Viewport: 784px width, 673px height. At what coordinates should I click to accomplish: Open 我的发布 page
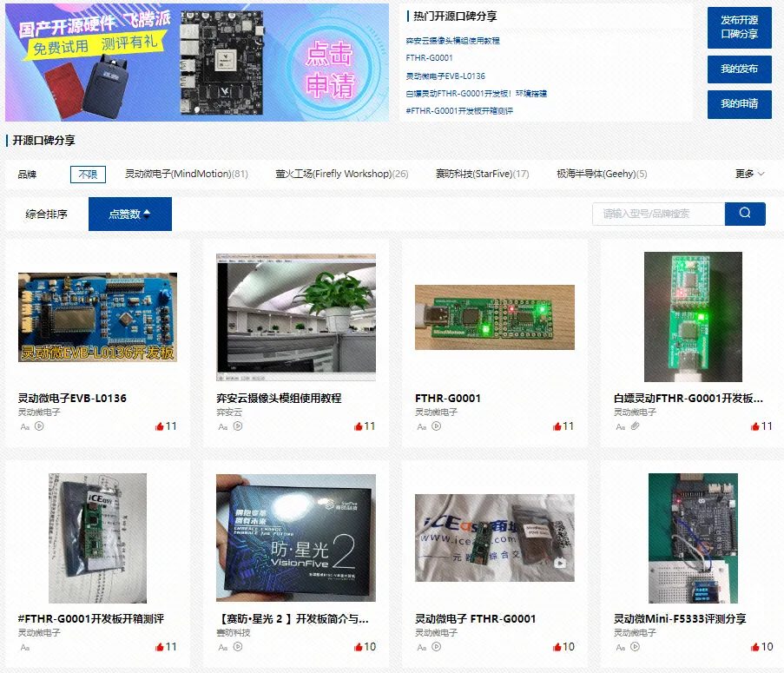[x=740, y=69]
